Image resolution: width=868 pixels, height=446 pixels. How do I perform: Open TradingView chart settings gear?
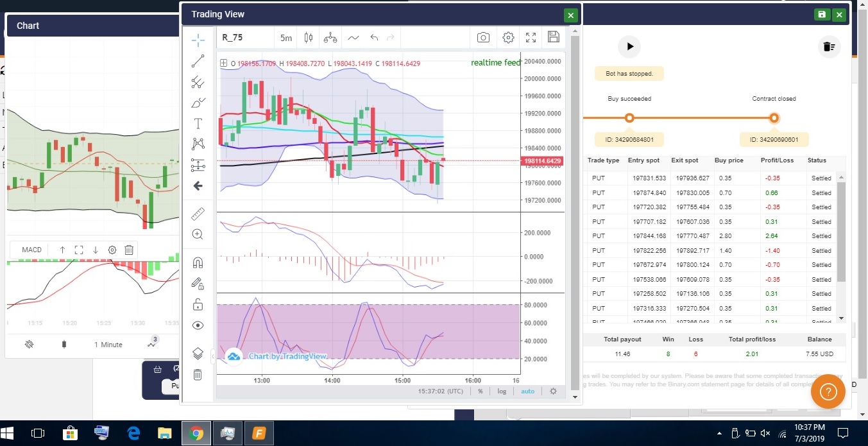coord(508,38)
